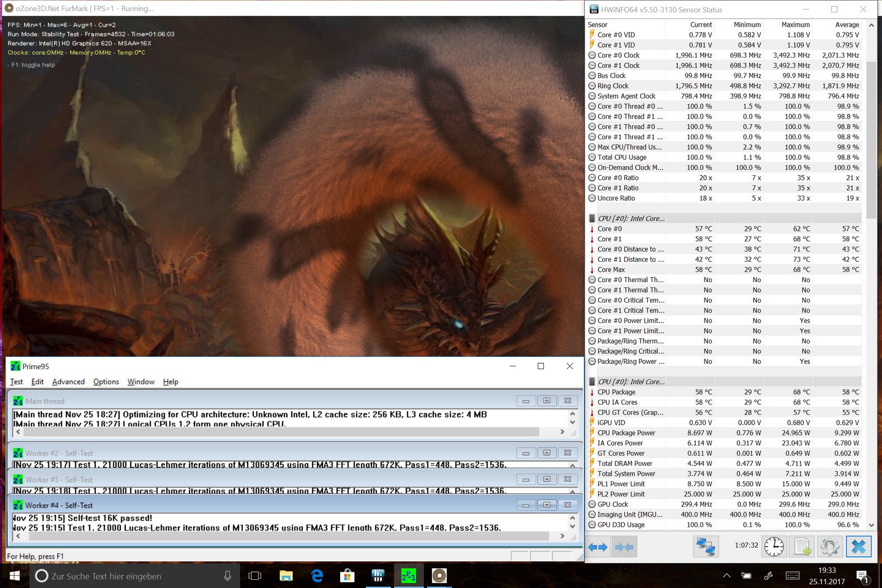This screenshot has width=882, height=588.
Task: Open Task View from taskbar
Action: [255, 575]
